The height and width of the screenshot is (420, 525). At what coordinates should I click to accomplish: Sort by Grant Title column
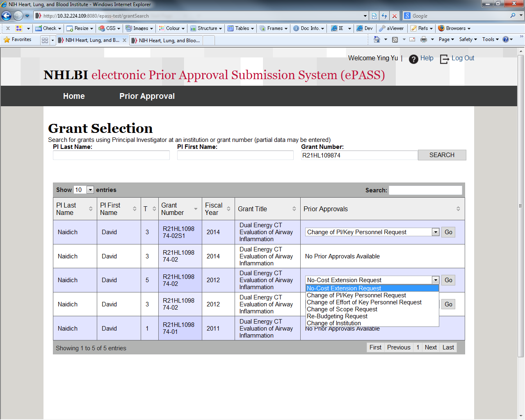click(x=267, y=209)
